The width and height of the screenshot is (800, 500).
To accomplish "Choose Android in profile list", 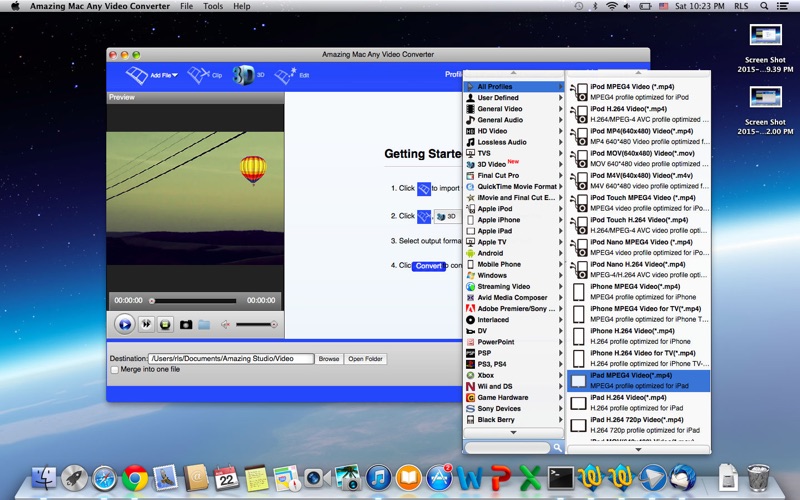I will tap(514, 253).
